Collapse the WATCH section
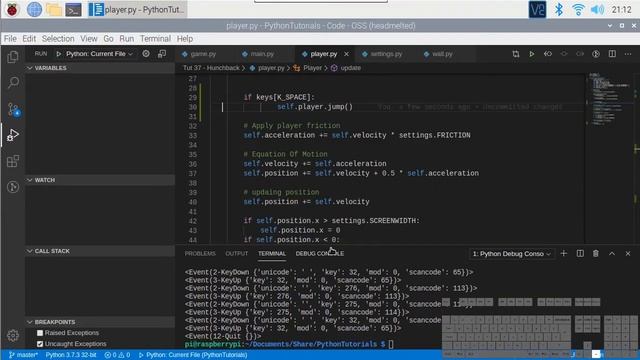Image resolution: width=640 pixels, height=360 pixels. point(100,180)
